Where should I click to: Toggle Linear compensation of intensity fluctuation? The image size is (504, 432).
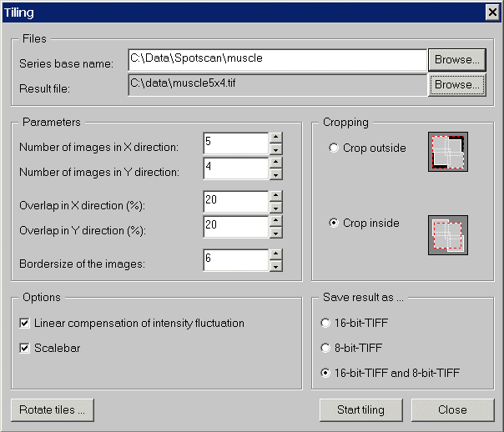[24, 323]
